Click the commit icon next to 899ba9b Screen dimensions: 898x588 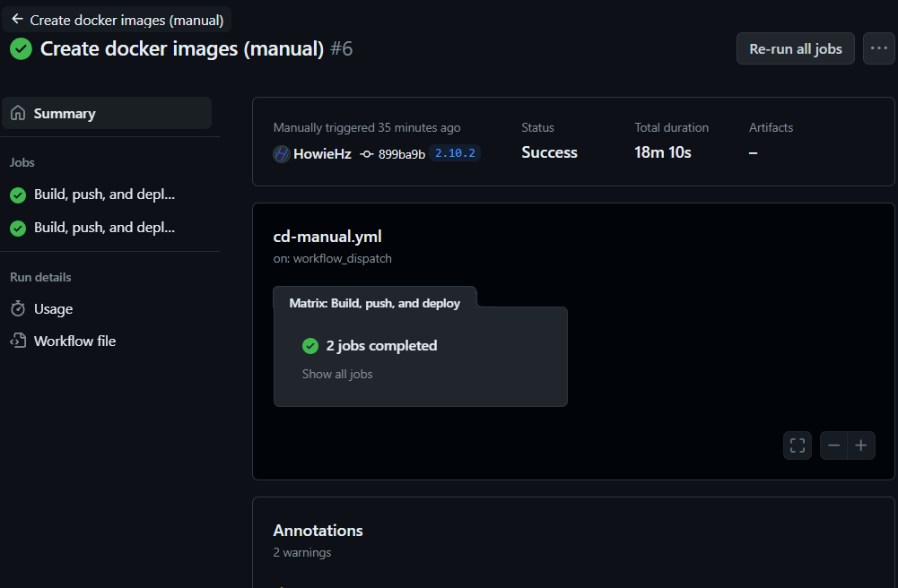(x=367, y=154)
